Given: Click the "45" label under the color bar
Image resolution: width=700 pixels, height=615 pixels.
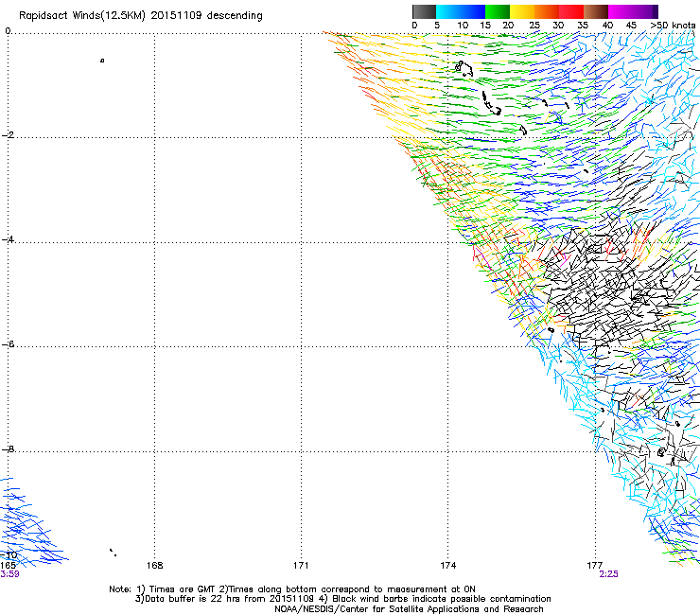Looking at the screenshot, I should [631, 26].
